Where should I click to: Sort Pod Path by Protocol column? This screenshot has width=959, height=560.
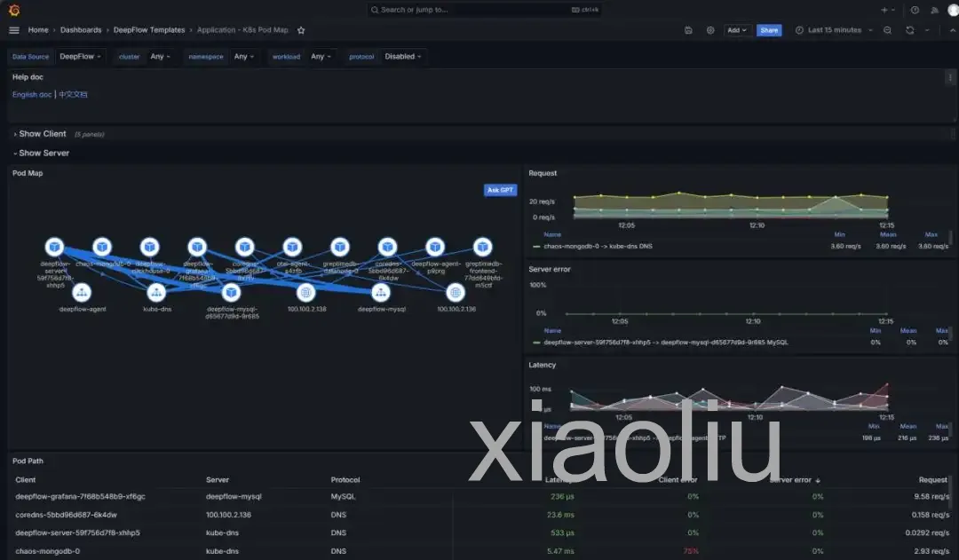pos(345,480)
